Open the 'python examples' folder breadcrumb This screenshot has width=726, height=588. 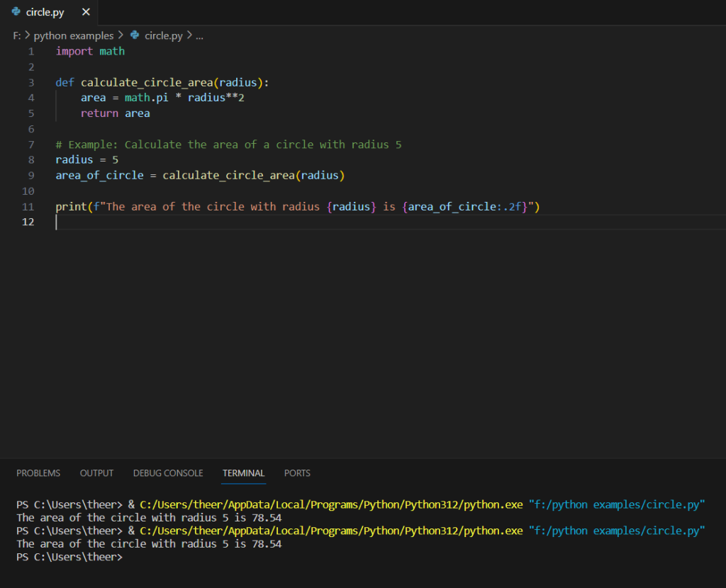click(x=74, y=35)
